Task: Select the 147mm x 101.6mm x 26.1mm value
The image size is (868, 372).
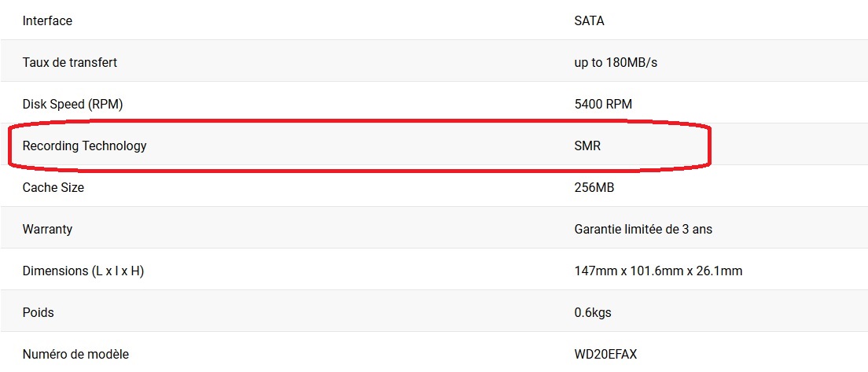Action: (659, 271)
